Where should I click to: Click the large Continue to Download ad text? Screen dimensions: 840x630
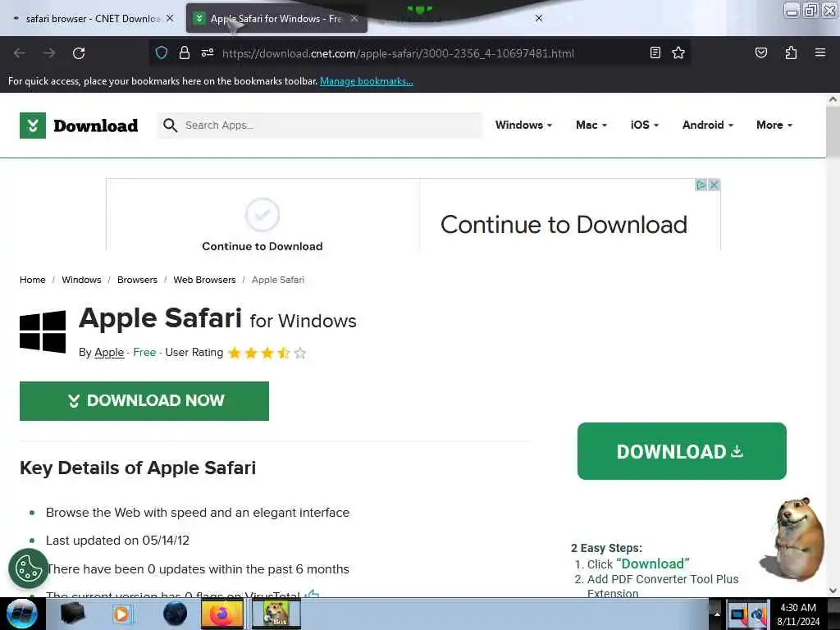[x=564, y=225]
